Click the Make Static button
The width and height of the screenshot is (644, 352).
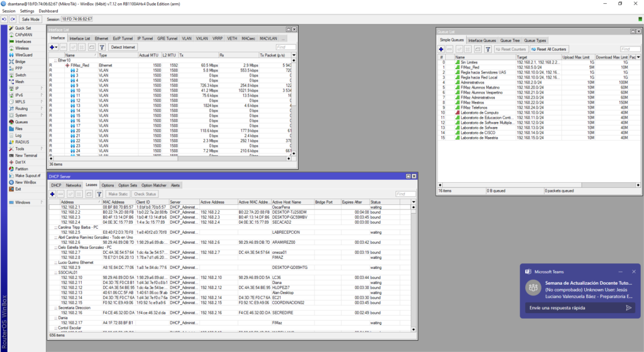[x=118, y=194]
